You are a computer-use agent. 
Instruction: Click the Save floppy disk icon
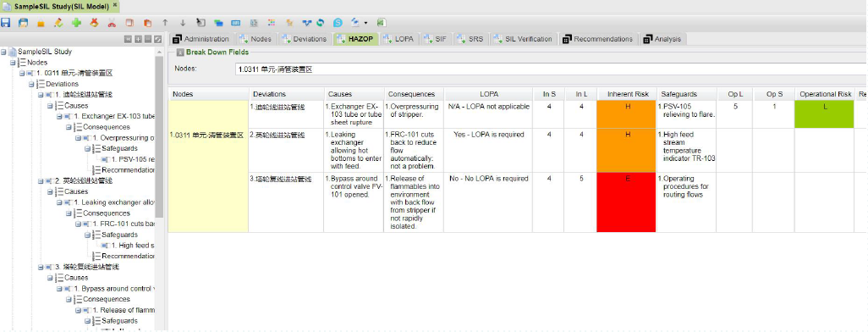(x=6, y=23)
